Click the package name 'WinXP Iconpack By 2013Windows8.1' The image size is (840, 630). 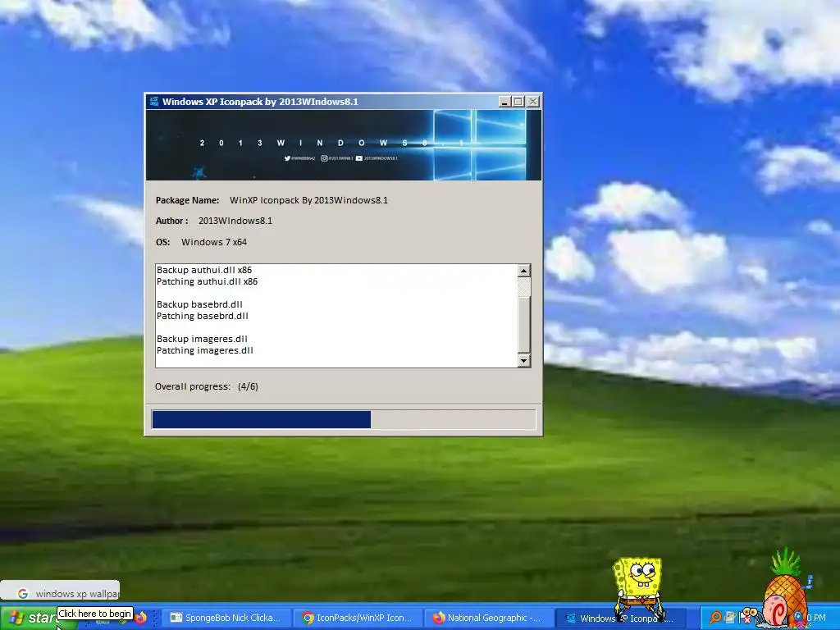[x=308, y=200]
